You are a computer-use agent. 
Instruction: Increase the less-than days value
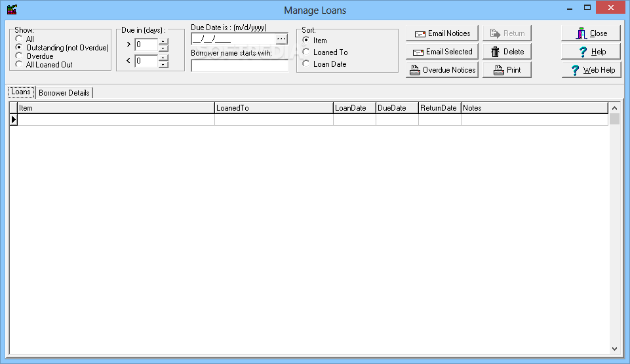tap(163, 58)
